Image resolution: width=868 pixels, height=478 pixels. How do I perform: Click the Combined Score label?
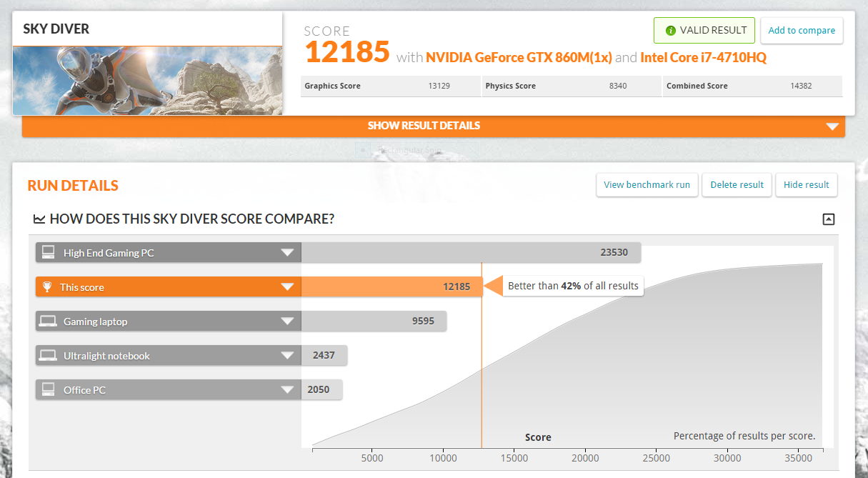pos(697,86)
